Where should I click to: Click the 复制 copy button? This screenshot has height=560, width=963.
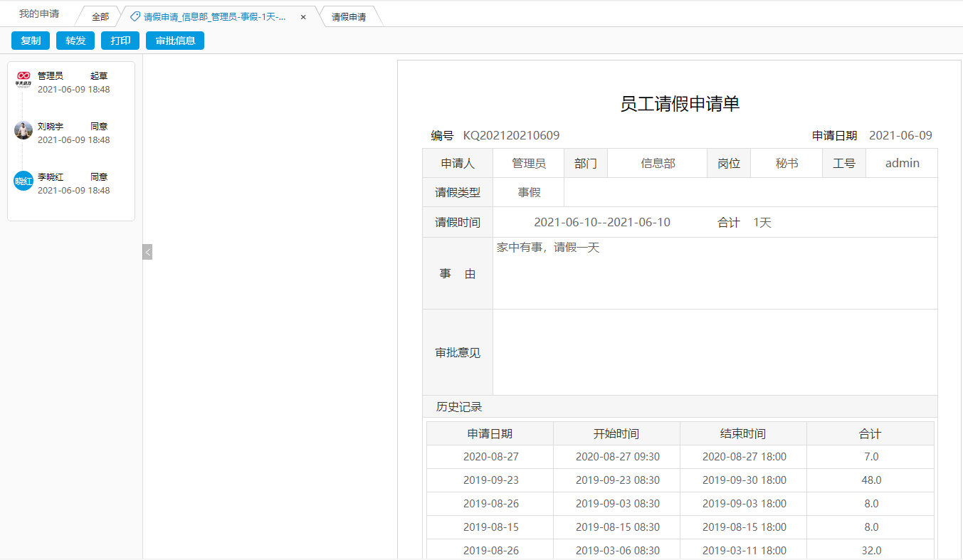pyautogui.click(x=31, y=41)
